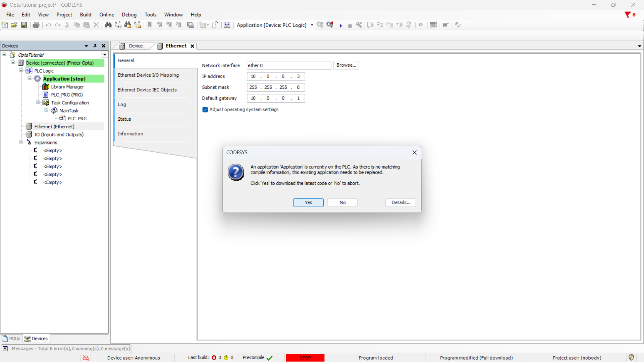Uncheck Adjust operating system settings

[205, 110]
